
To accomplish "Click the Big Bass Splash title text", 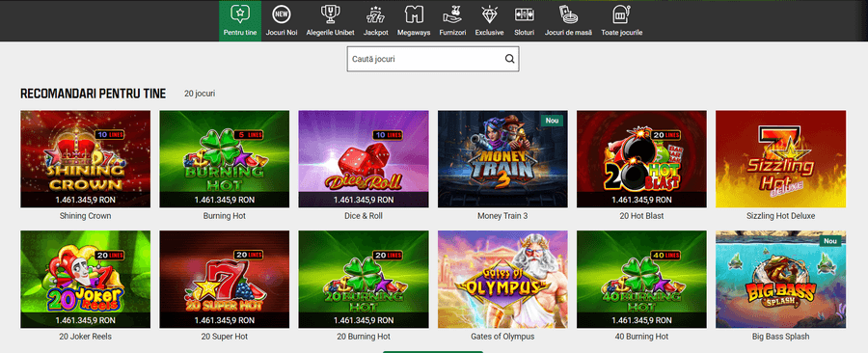I will [x=780, y=337].
